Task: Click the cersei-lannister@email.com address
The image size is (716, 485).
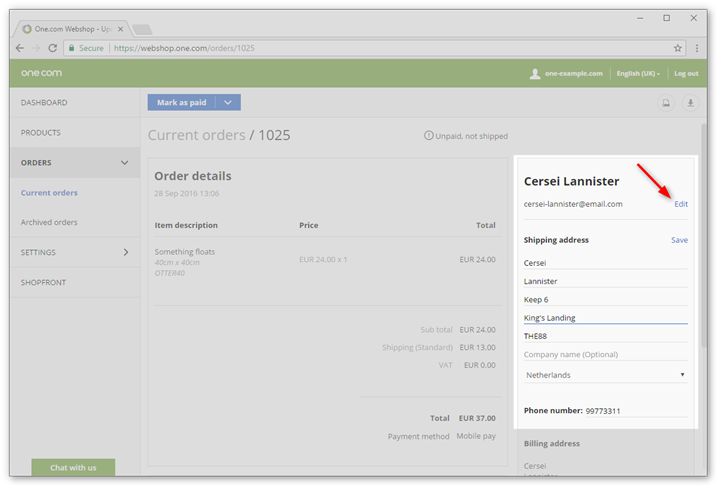Action: [x=573, y=204]
